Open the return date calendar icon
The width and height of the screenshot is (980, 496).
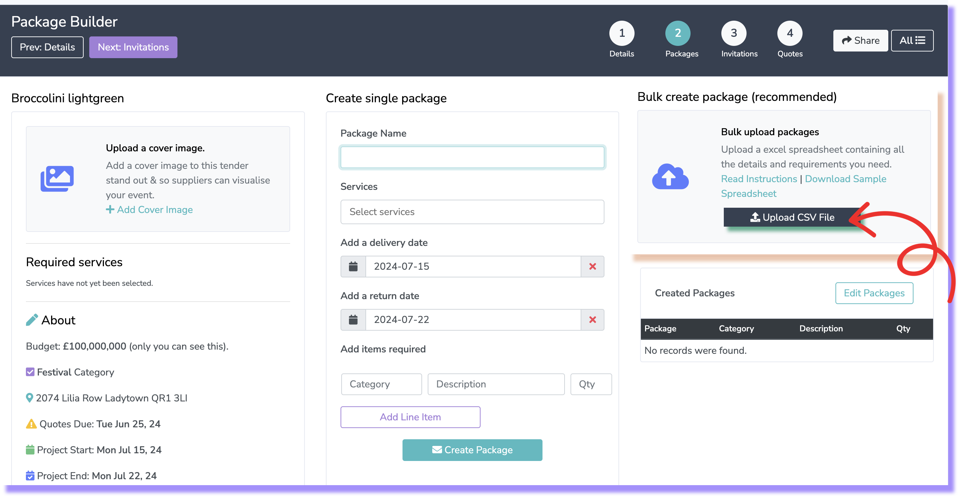tap(353, 320)
